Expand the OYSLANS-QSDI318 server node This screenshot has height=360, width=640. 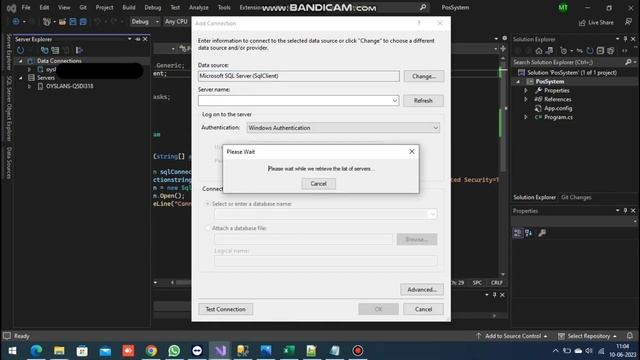tap(29, 86)
